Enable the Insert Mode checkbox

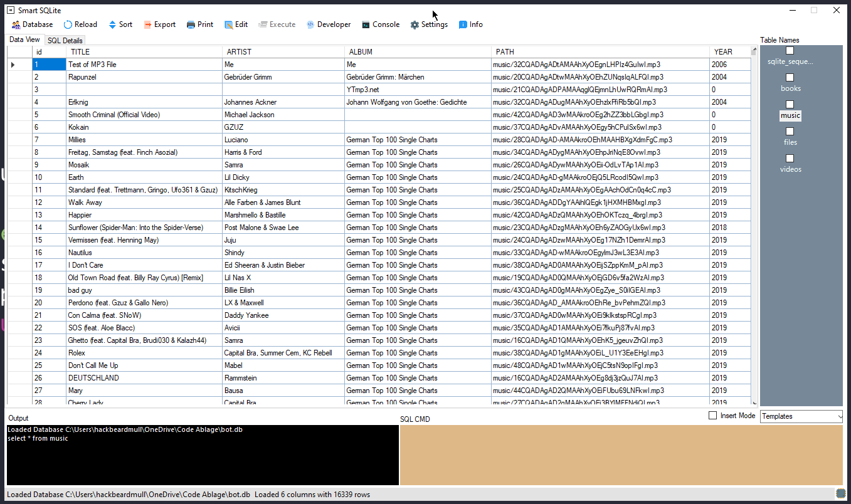click(x=712, y=415)
